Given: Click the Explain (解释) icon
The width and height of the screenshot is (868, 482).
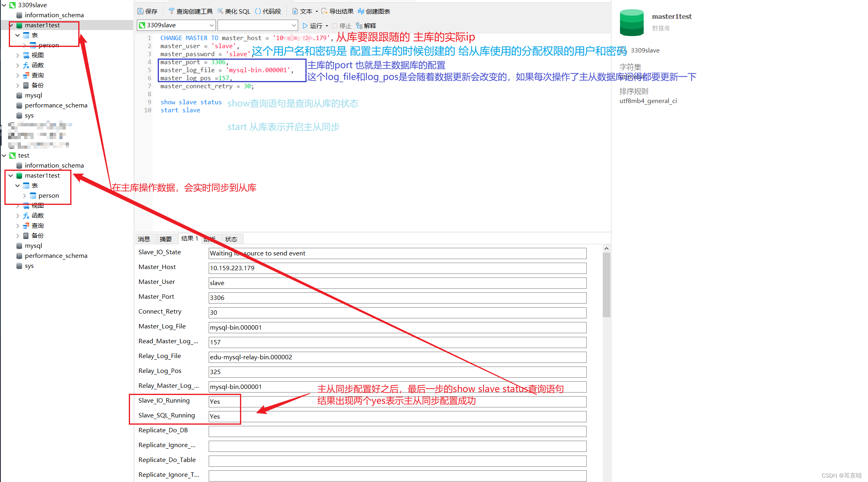Looking at the screenshot, I should (x=359, y=26).
